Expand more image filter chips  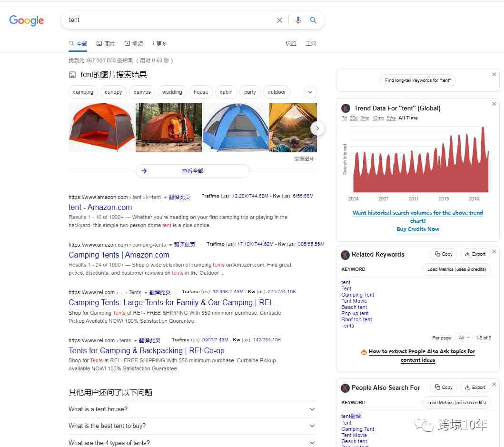(x=310, y=92)
